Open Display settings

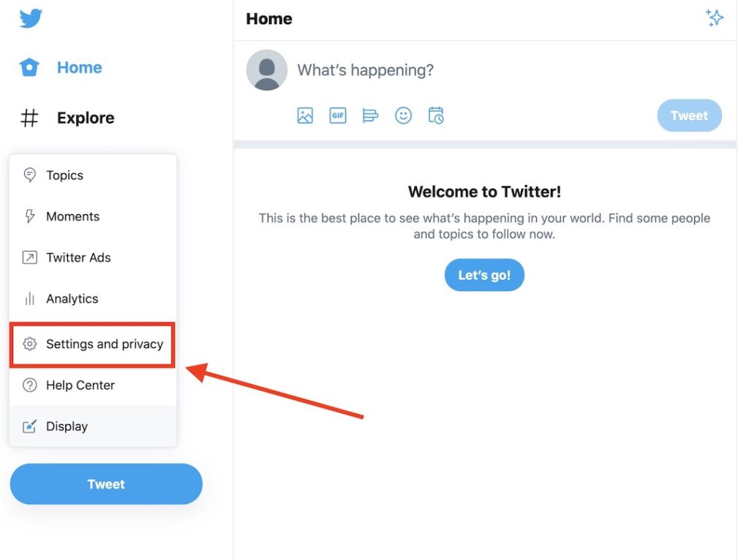click(x=67, y=426)
